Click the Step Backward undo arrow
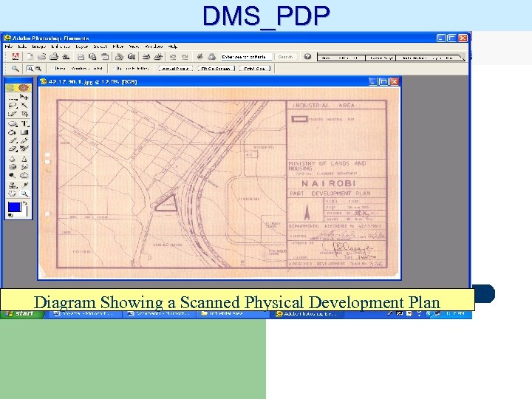532x399 pixels. (173, 57)
